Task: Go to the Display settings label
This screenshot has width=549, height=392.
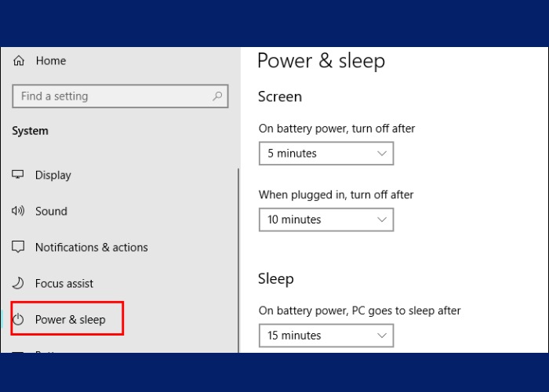Action: point(53,175)
